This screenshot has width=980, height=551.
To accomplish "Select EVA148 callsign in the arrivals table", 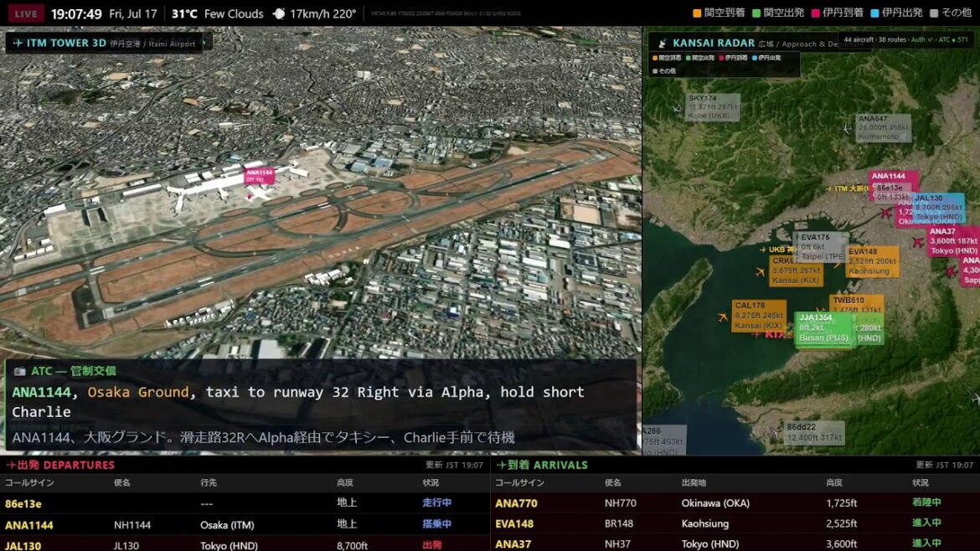I will [x=514, y=523].
